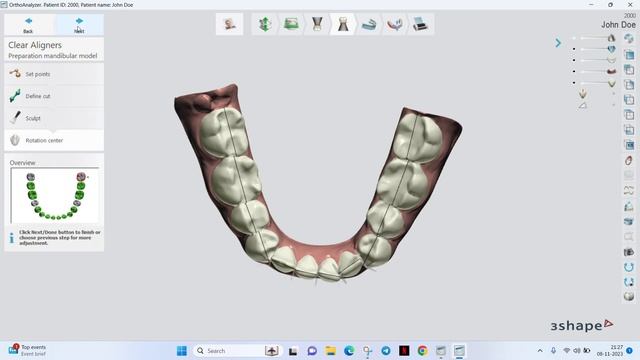Click the red ring icon on right toolbar
Viewport: 640px width, 360px height.
629,160
